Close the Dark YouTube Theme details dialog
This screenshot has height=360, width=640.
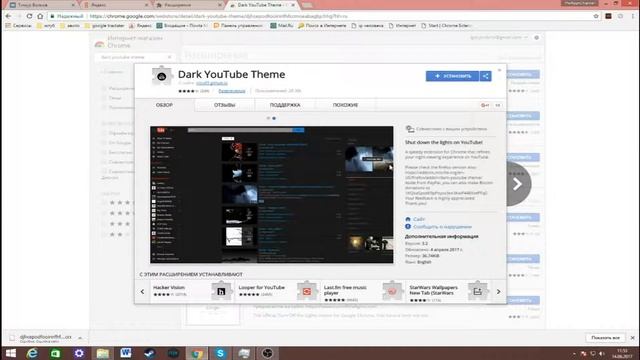click(499, 70)
